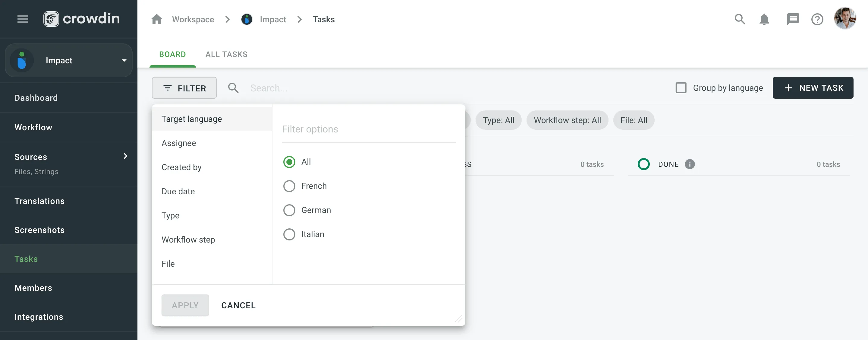This screenshot has height=340, width=868.
Task: Select the All radio option
Action: pyautogui.click(x=289, y=162)
